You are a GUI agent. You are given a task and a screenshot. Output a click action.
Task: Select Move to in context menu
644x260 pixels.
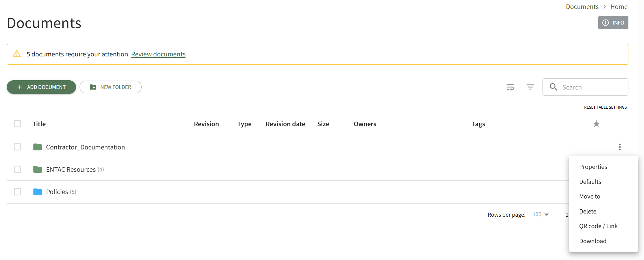coord(603,196)
